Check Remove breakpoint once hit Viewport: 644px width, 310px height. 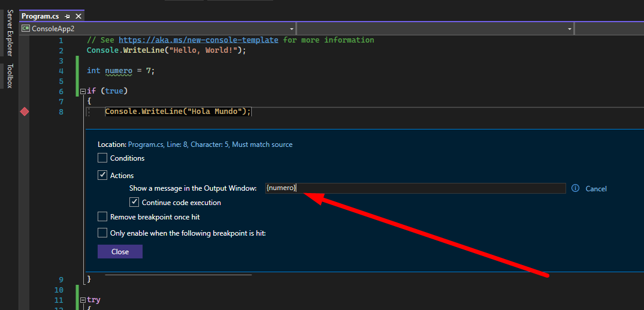tap(102, 217)
